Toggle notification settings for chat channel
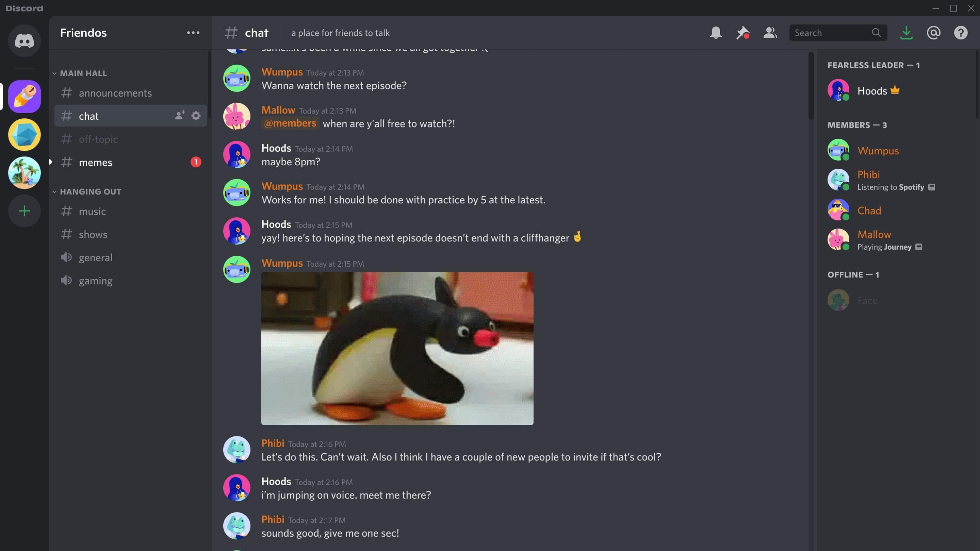The image size is (980, 551). [x=716, y=32]
